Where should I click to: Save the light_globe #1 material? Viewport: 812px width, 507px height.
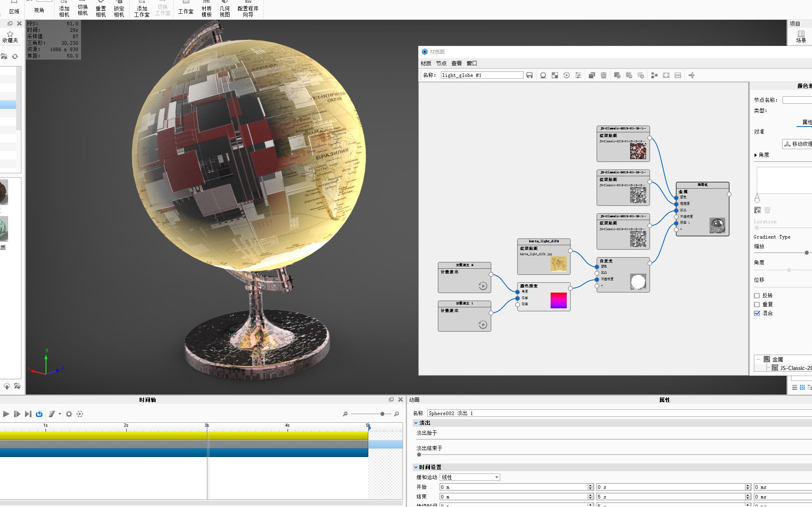click(530, 75)
